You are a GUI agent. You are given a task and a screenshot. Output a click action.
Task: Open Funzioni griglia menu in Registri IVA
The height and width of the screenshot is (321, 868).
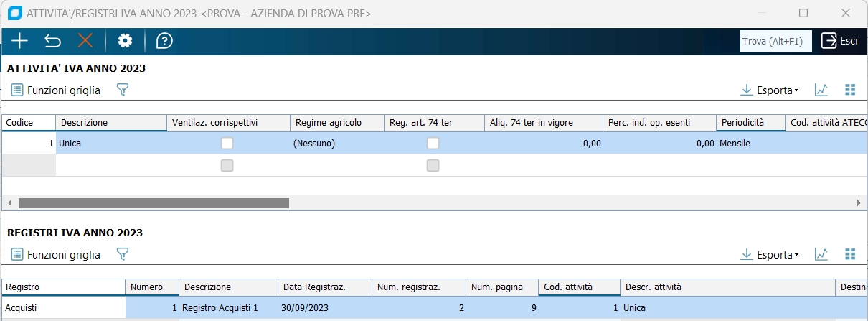coord(56,254)
